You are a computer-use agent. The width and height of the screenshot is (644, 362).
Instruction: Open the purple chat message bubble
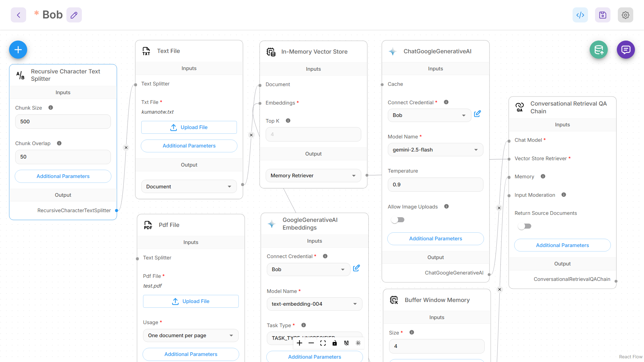(x=626, y=50)
